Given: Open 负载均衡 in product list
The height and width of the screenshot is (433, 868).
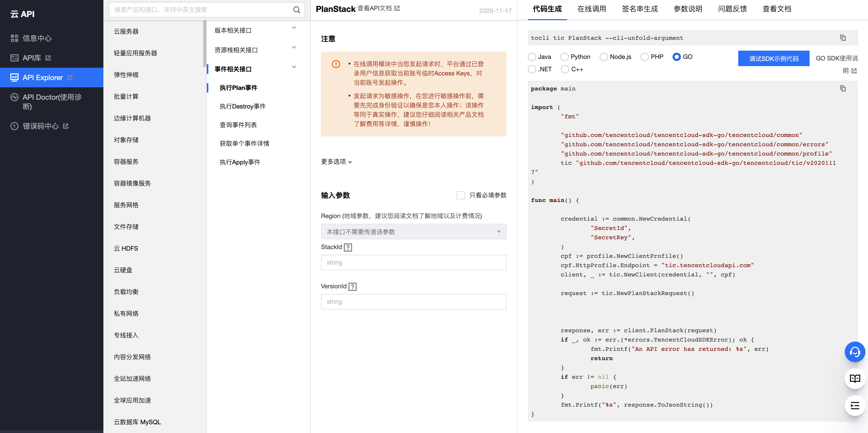Looking at the screenshot, I should 126,292.
